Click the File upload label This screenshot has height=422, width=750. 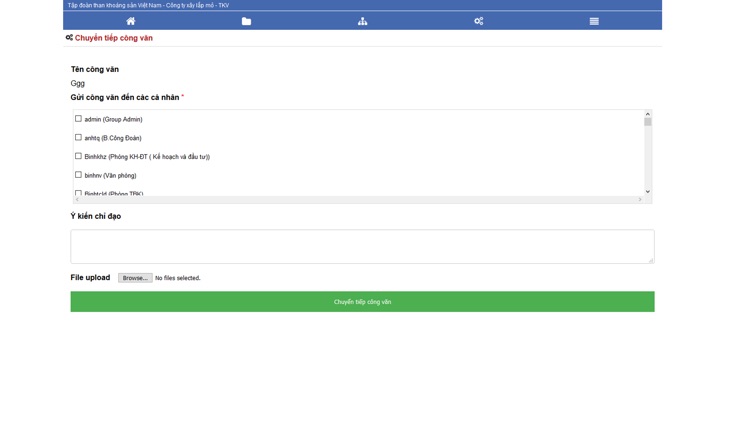point(90,278)
